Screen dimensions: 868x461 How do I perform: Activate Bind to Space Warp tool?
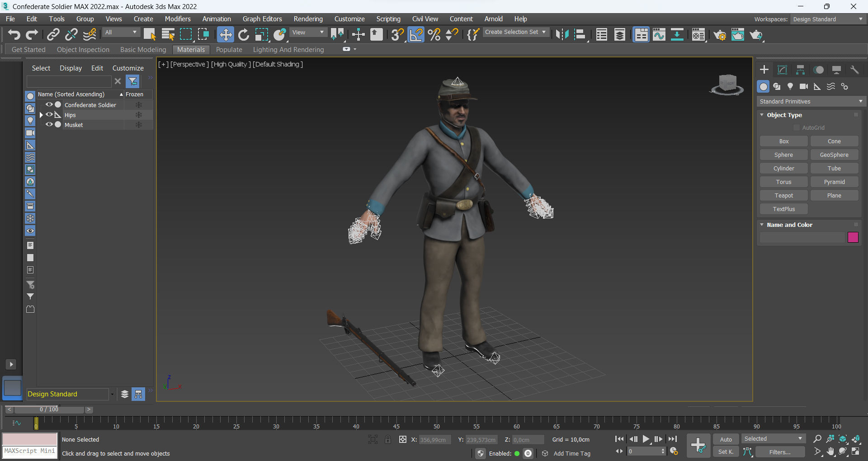(90, 35)
